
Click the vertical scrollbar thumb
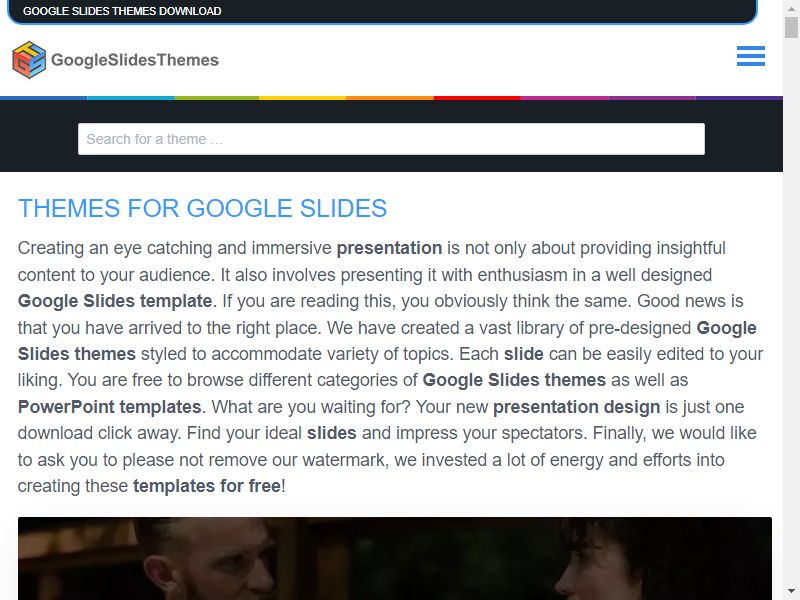(791, 27)
